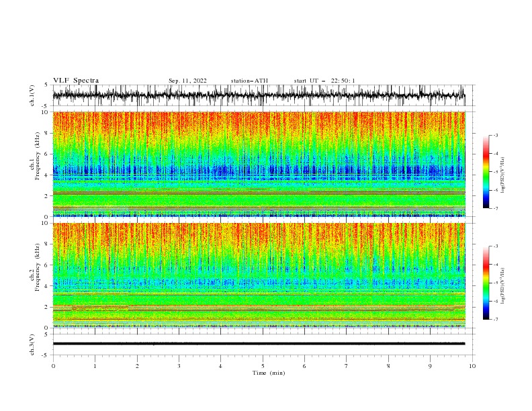Click the "8" tick on the time axis
532x411 pixels.
click(388, 366)
